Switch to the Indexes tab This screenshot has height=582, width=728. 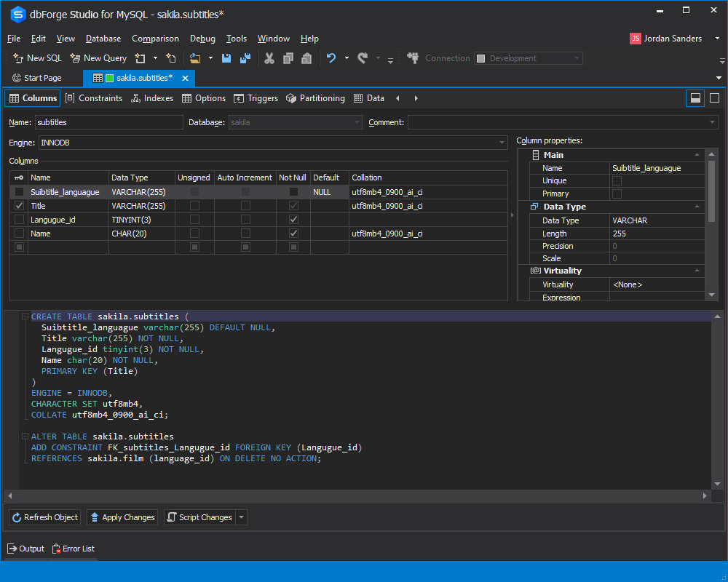tap(152, 98)
